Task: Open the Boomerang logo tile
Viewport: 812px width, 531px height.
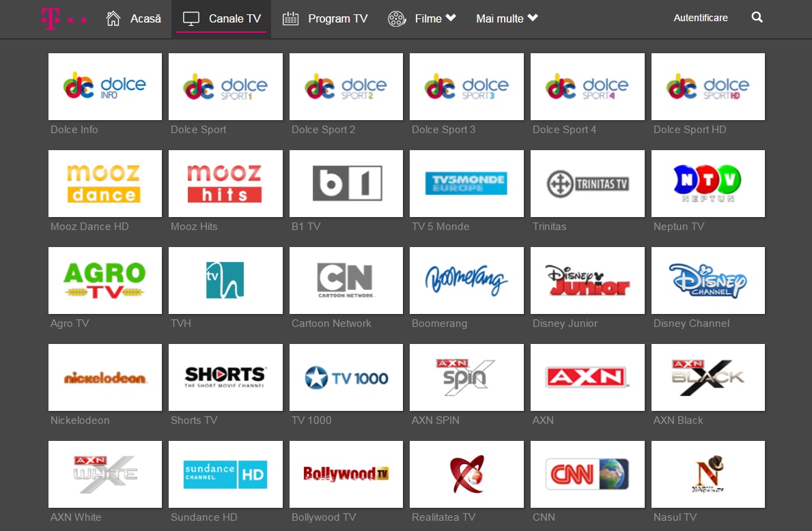Action: [466, 280]
